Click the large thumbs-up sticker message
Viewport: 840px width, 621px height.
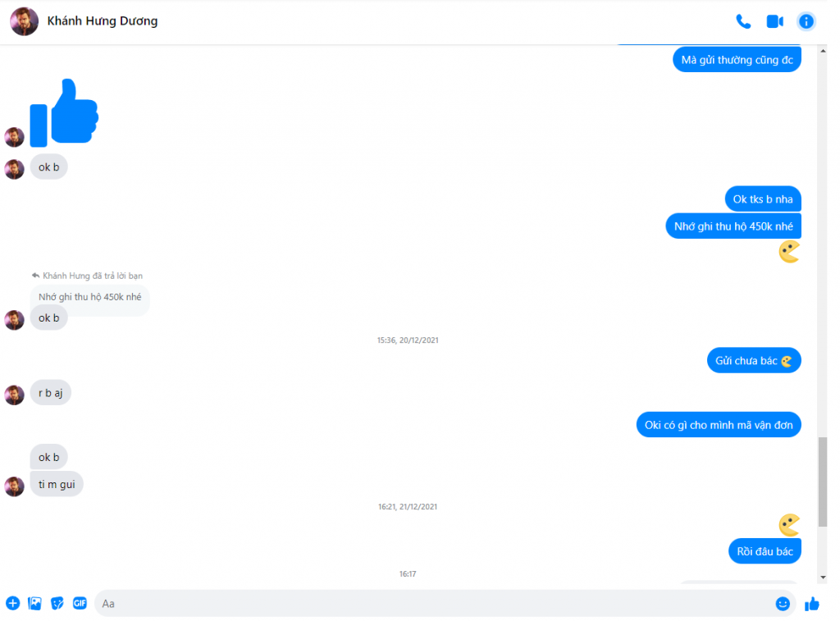tap(64, 112)
